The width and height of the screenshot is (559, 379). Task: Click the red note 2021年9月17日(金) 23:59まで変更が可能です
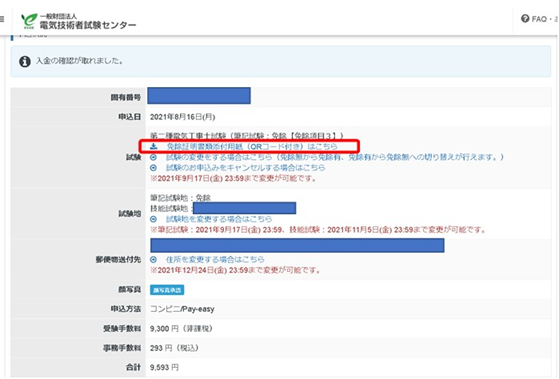[233, 178]
